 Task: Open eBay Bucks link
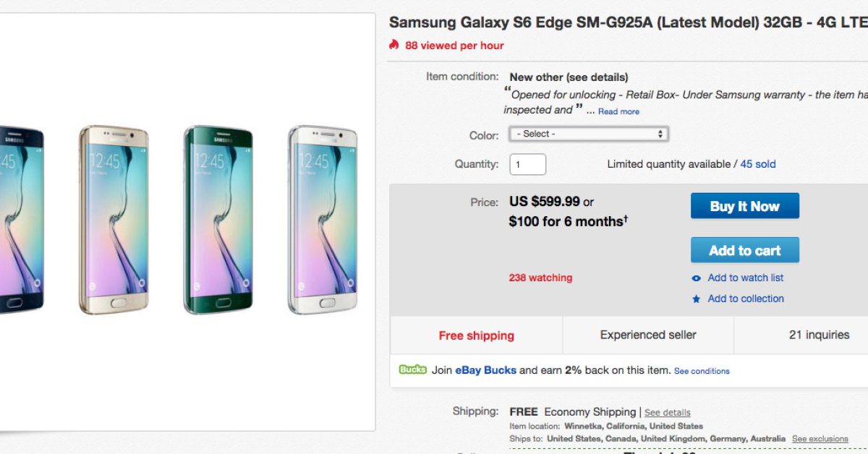(485, 370)
